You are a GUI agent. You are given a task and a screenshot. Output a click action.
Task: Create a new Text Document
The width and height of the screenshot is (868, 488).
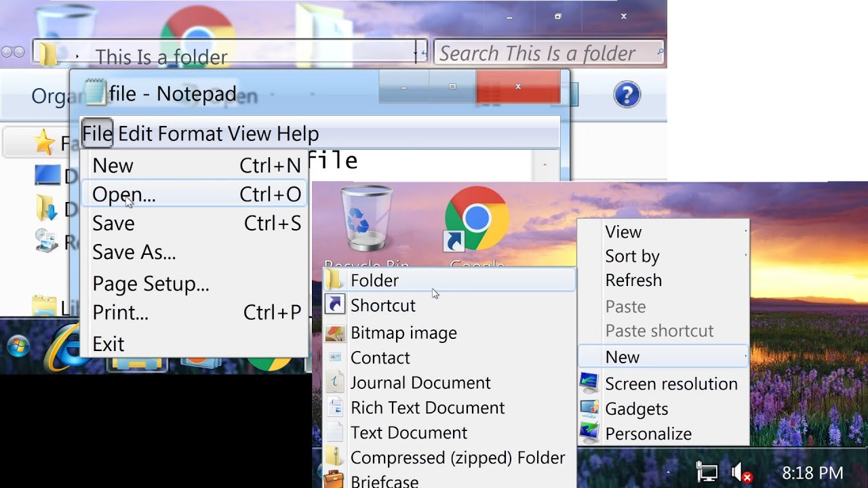(x=449, y=432)
